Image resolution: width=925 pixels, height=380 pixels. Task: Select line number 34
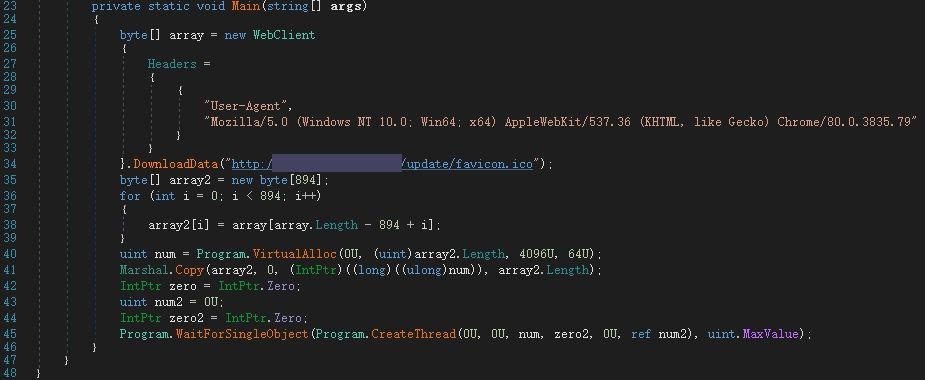coord(9,164)
